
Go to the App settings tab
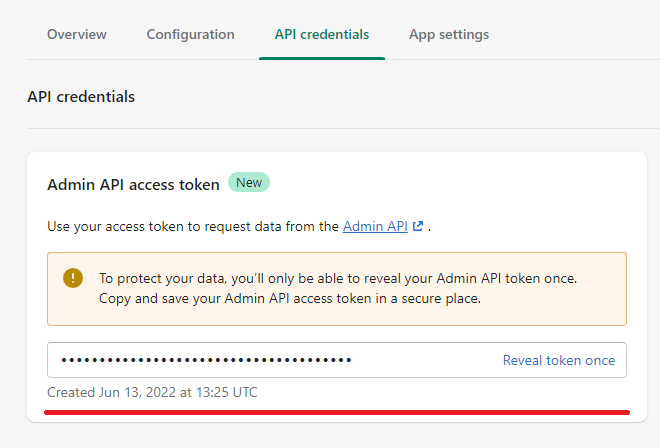(449, 35)
